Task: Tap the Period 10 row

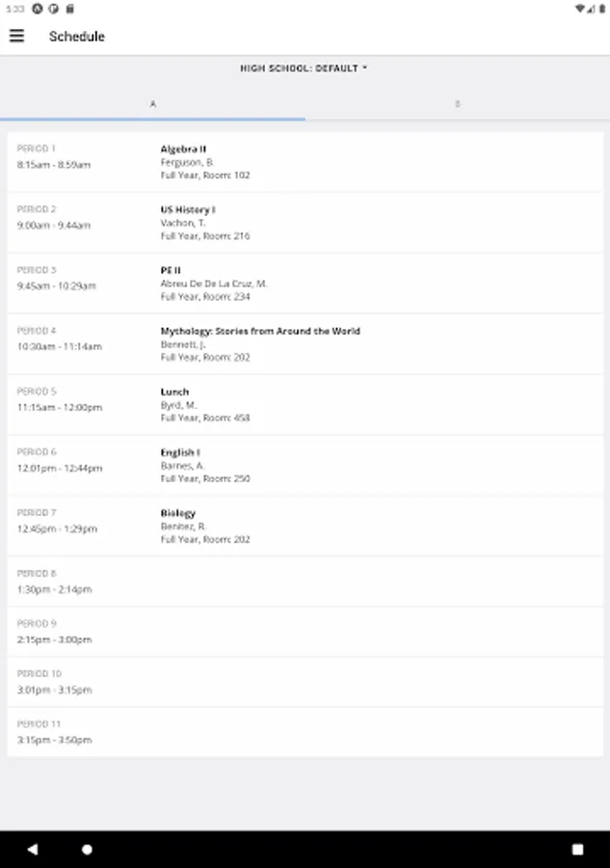Action: tap(305, 682)
